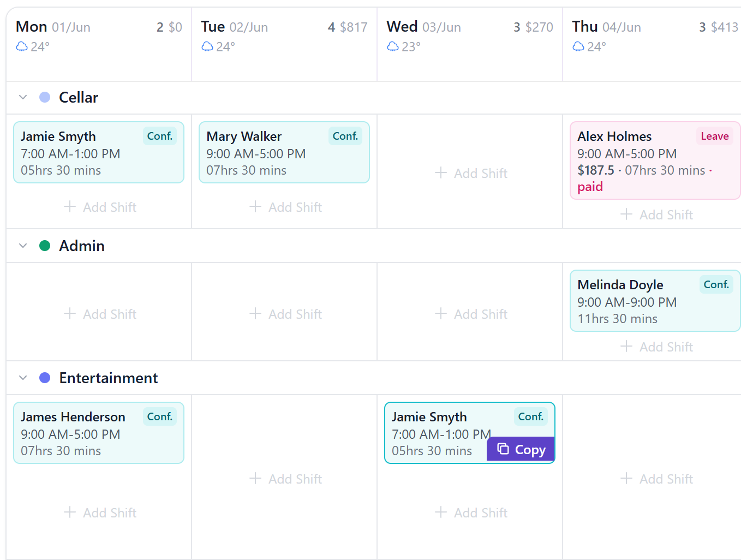Click '11hrs 30 mins' on Melinda Doyle's shift

(618, 319)
